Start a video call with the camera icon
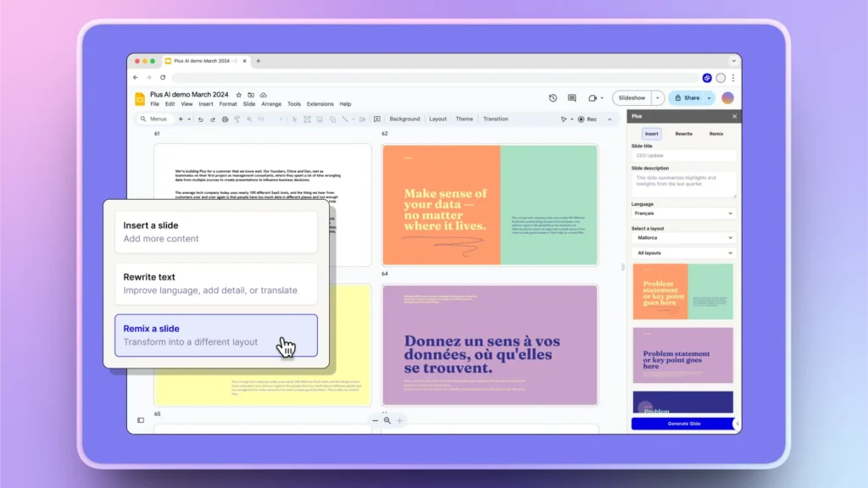Viewport: 868px width, 488px height. click(x=593, y=98)
